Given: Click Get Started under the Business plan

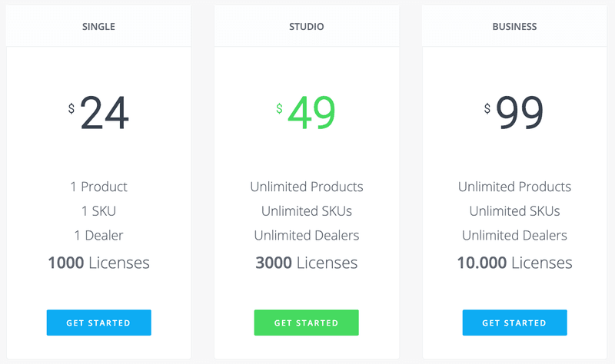Looking at the screenshot, I should point(514,323).
